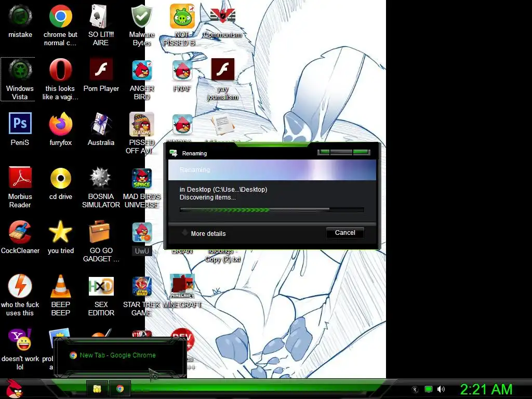Switch to Chrome on the taskbar

coord(119,389)
